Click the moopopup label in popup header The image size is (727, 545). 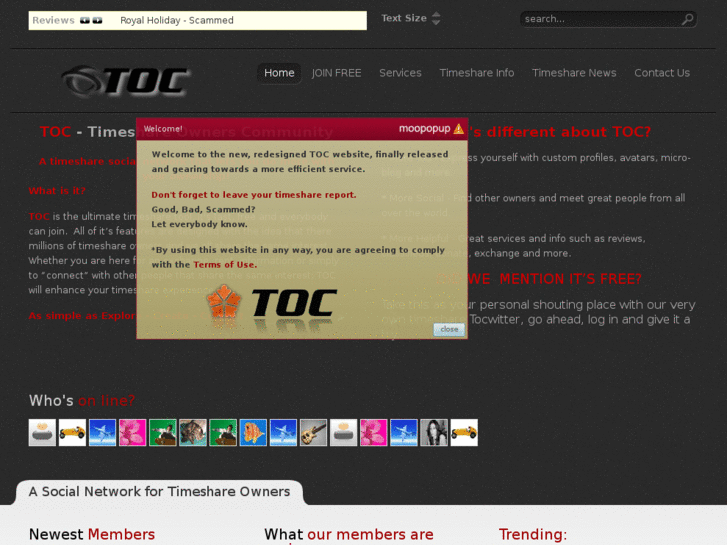424,128
